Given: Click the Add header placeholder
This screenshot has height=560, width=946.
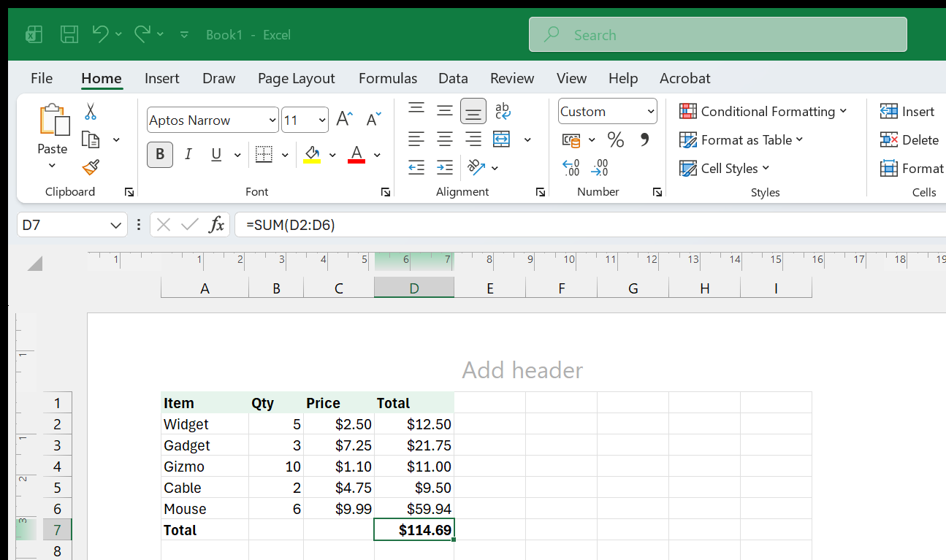Looking at the screenshot, I should point(522,369).
